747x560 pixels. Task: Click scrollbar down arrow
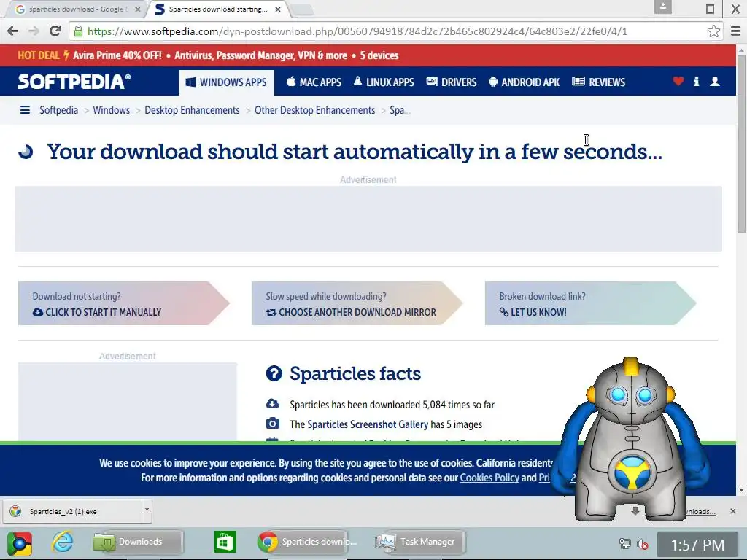(741, 490)
